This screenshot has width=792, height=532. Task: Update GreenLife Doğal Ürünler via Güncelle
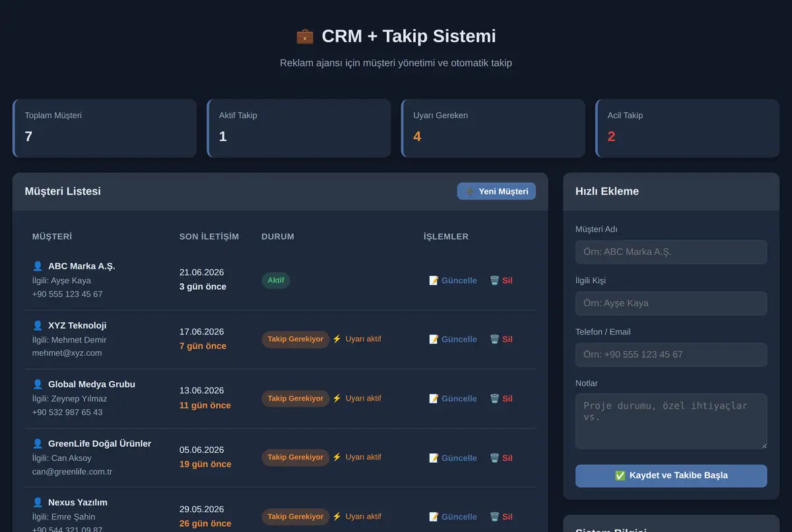tap(453, 458)
